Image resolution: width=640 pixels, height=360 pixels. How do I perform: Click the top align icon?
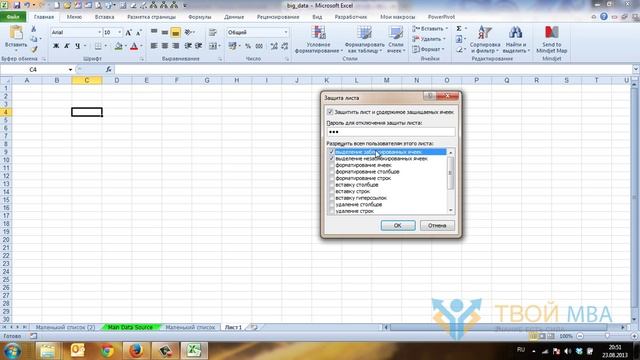point(154,32)
